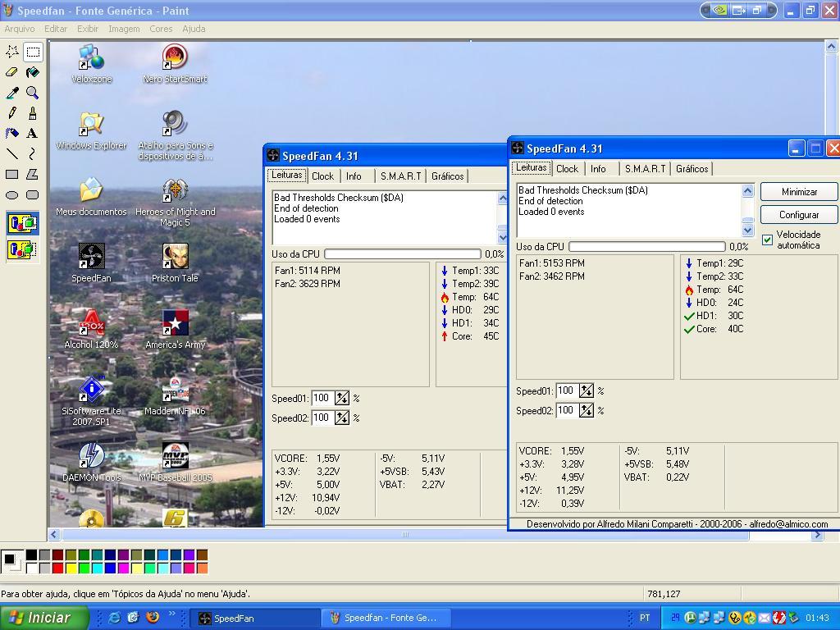Pick the Airbrush spray tool
This screenshot has width=840, height=630.
pyautogui.click(x=11, y=134)
